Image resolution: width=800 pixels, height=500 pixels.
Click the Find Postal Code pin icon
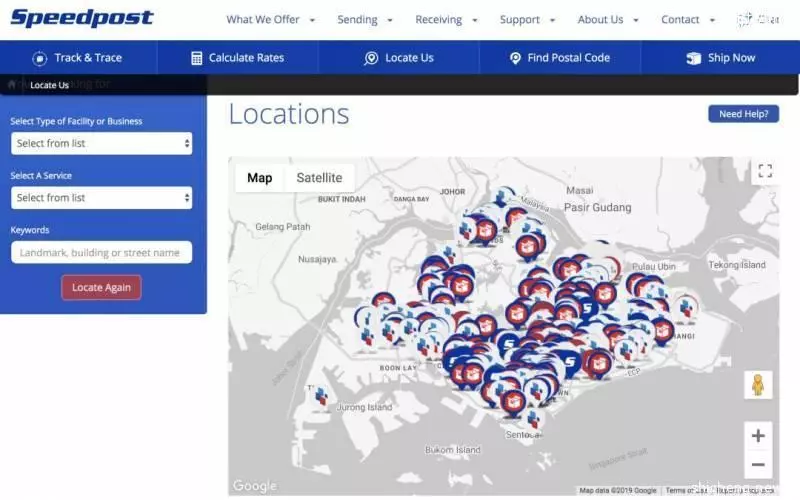(x=515, y=58)
